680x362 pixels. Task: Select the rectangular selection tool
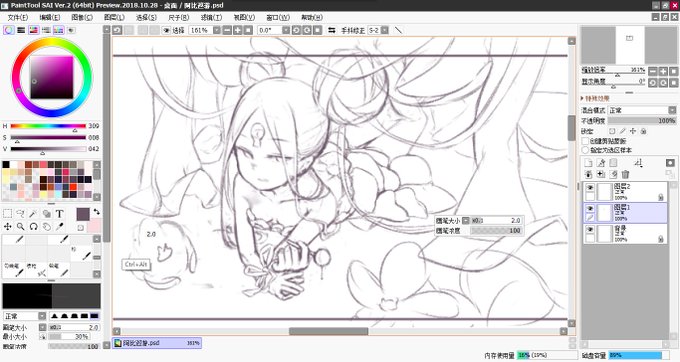[x=7, y=214]
